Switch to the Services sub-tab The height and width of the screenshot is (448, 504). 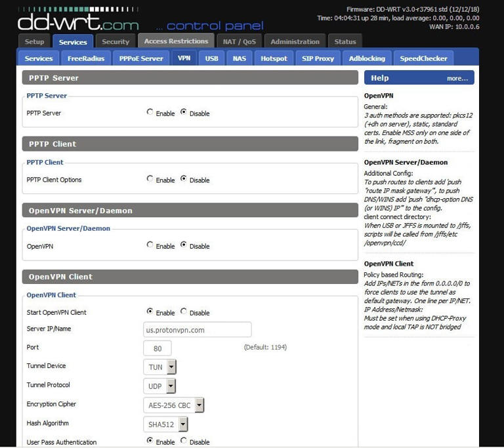click(x=39, y=58)
